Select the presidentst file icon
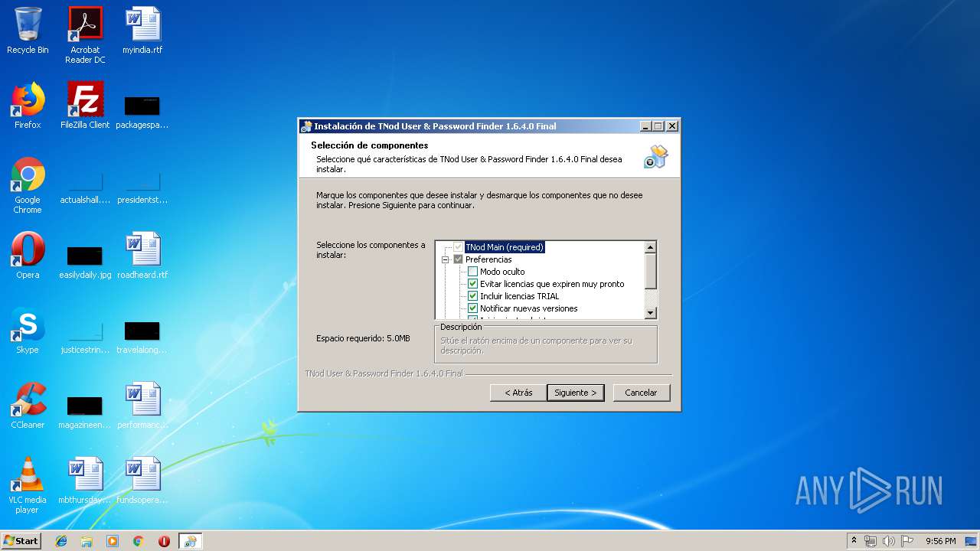This screenshot has width=980, height=551. [x=142, y=187]
